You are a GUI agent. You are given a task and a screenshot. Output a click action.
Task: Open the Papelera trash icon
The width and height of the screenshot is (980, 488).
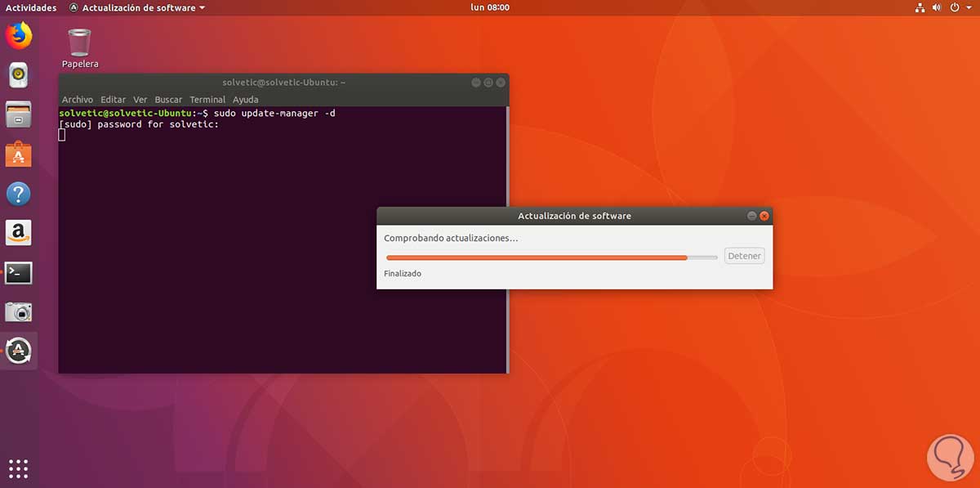[x=79, y=41]
